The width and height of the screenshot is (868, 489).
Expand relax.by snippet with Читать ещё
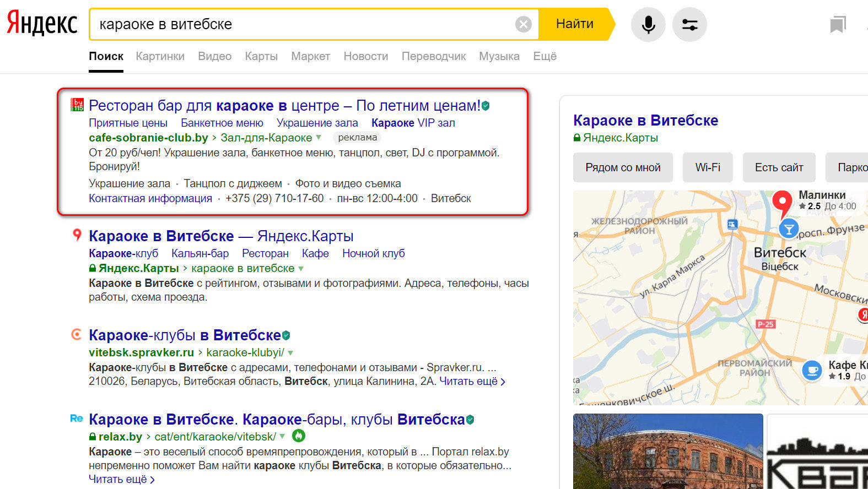[x=122, y=479]
